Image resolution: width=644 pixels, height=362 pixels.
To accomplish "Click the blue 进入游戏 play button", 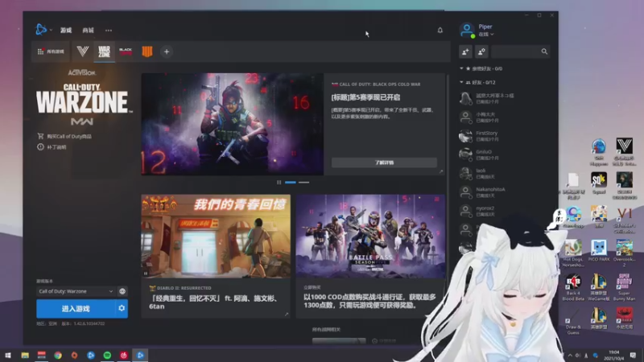I will click(x=76, y=309).
